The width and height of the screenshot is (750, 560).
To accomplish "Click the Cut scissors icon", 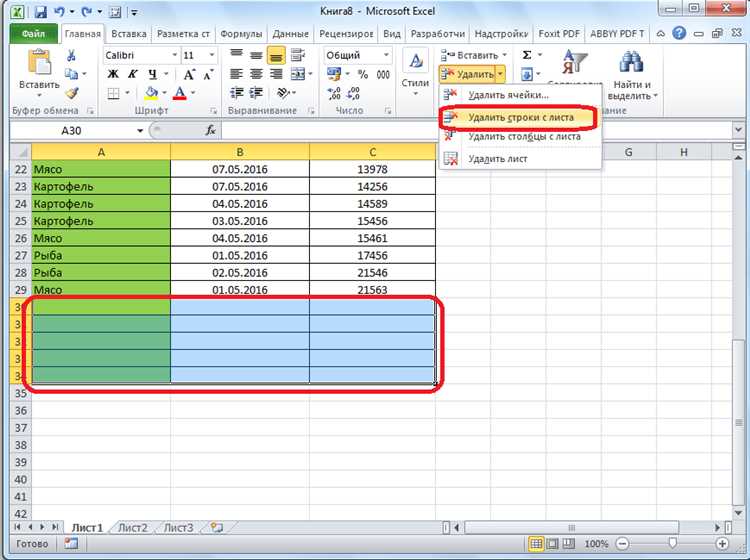I will pos(71,55).
